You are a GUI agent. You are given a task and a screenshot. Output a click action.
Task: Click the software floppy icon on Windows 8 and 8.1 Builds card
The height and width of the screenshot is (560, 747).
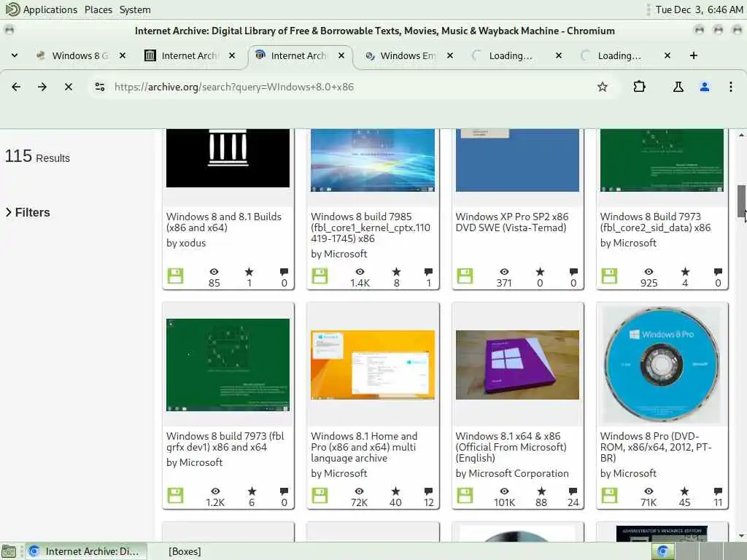[x=175, y=276]
